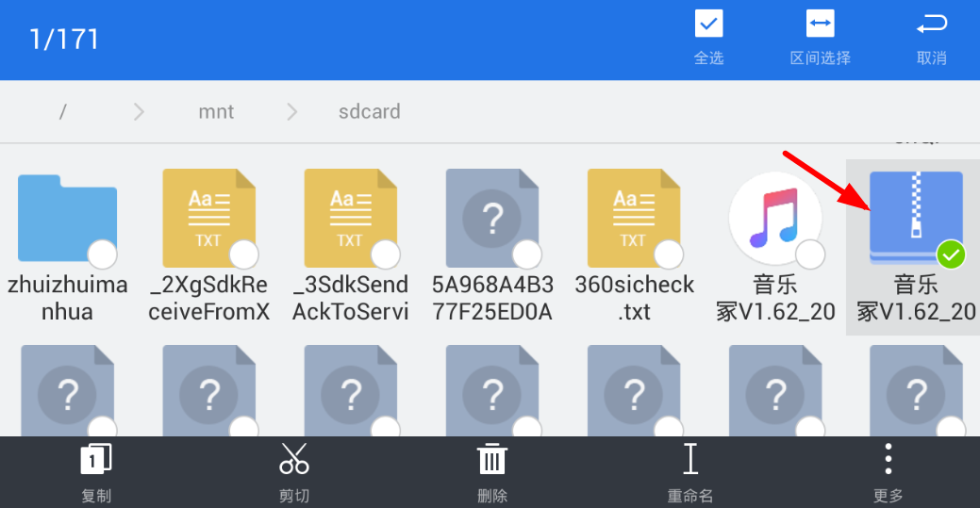Select the zhuizhuimanhua folder icon
The width and height of the screenshot is (980, 508).
67,218
